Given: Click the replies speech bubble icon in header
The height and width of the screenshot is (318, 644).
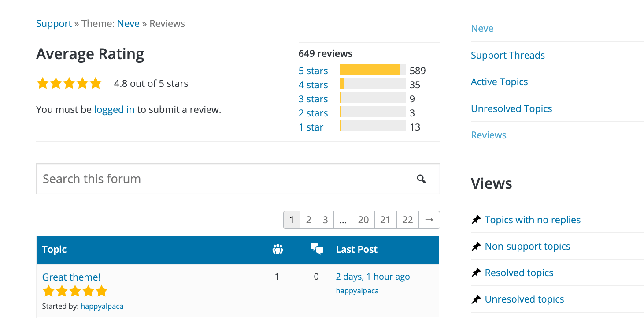Looking at the screenshot, I should coord(317,249).
